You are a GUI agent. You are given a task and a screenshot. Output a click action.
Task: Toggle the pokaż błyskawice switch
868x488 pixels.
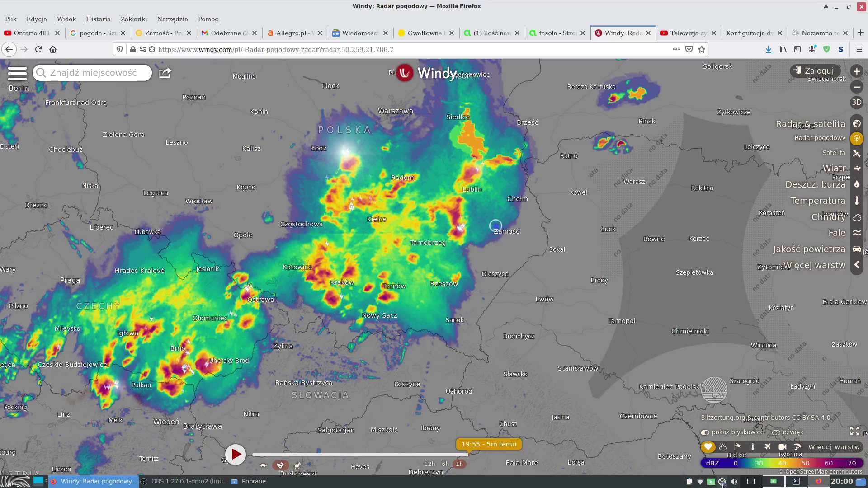[x=705, y=432]
